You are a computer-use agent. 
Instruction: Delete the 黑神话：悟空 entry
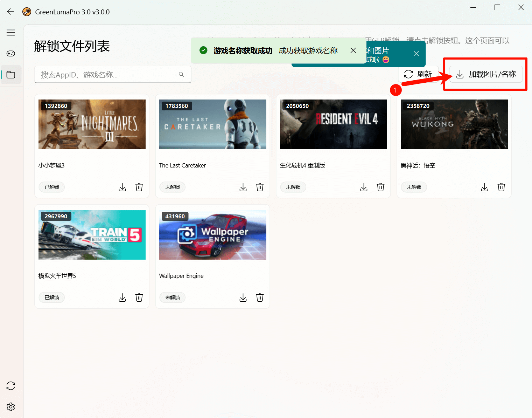pos(501,187)
